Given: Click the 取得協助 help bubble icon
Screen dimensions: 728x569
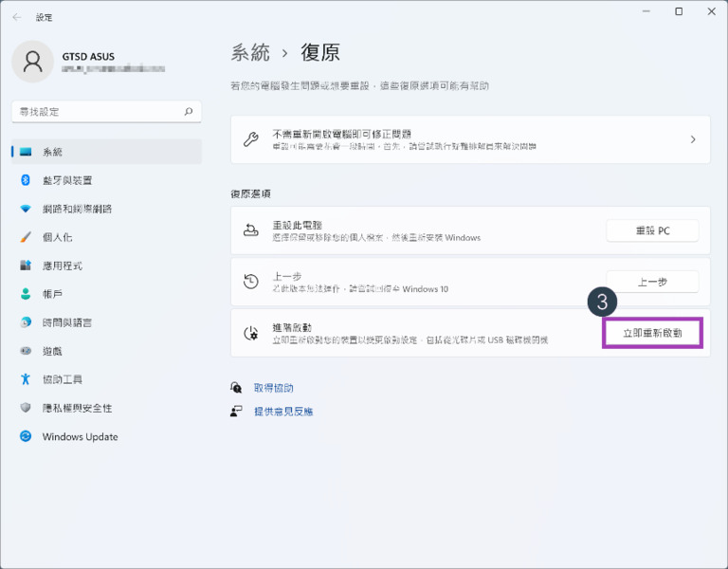Looking at the screenshot, I should tap(236, 387).
